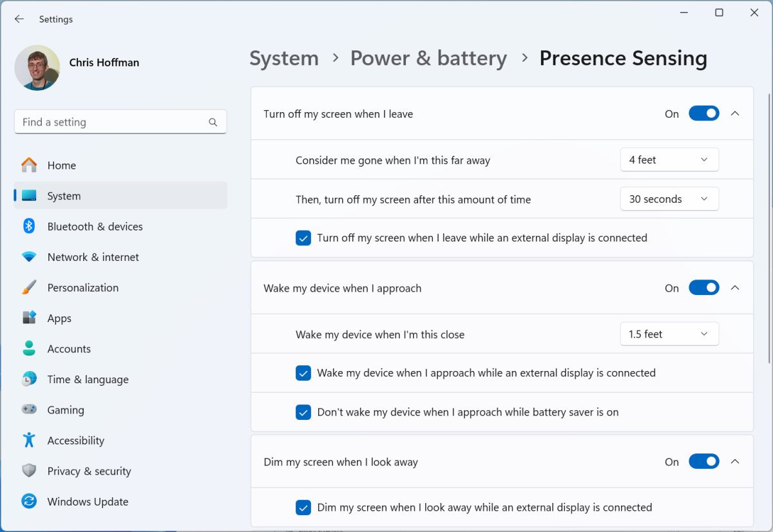Click the Privacy & security shield icon
Viewport: 773px width, 532px height.
tap(29, 471)
